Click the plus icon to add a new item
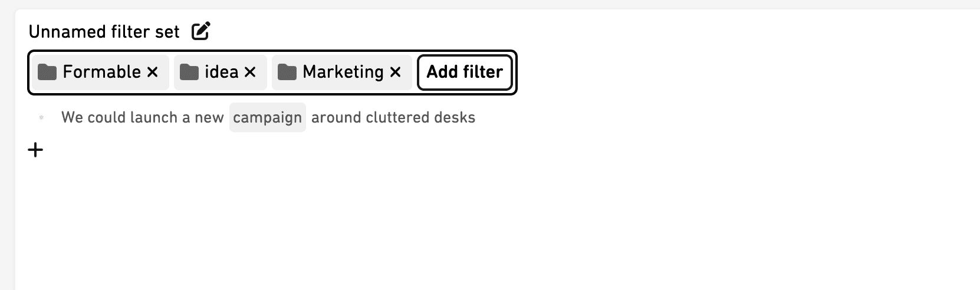The width and height of the screenshot is (980, 290). pyautogui.click(x=35, y=150)
